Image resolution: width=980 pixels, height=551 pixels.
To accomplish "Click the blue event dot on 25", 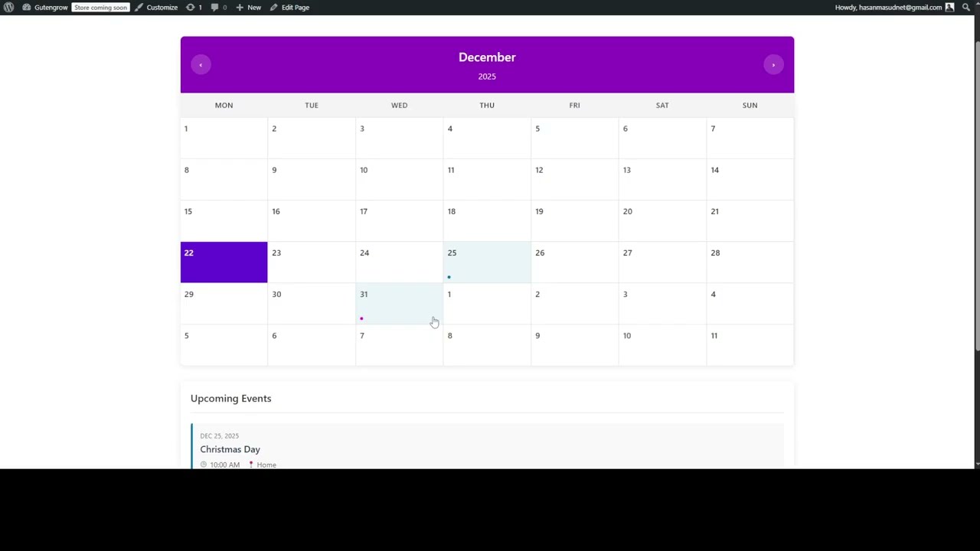I will point(449,277).
